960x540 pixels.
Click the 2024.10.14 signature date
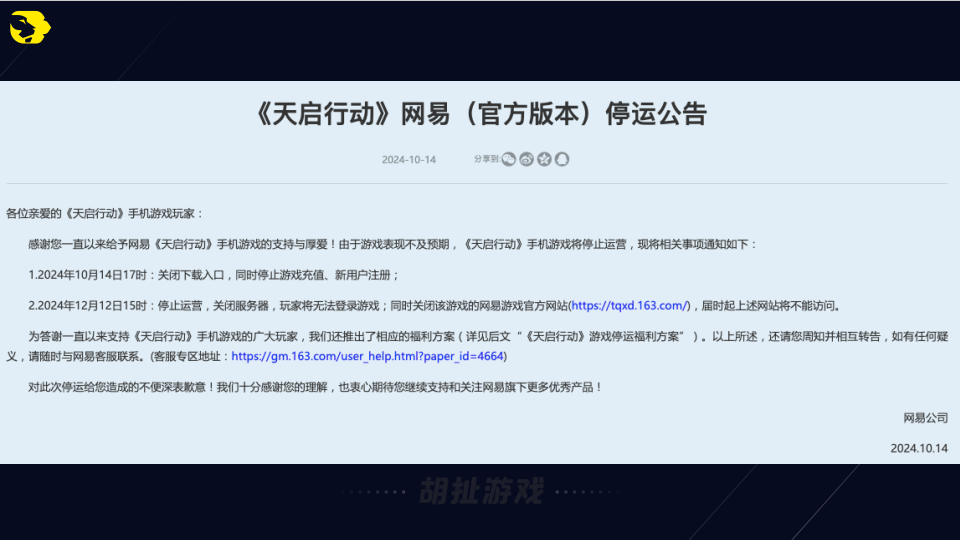919,448
